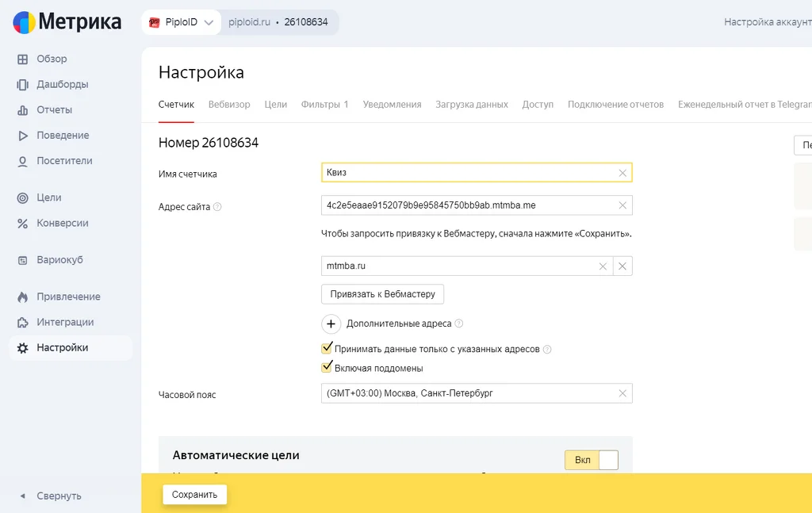This screenshot has width=812, height=513.
Task: Toggle 'Принимать данные только с указанных адресов' checkbox
Action: [x=327, y=348]
